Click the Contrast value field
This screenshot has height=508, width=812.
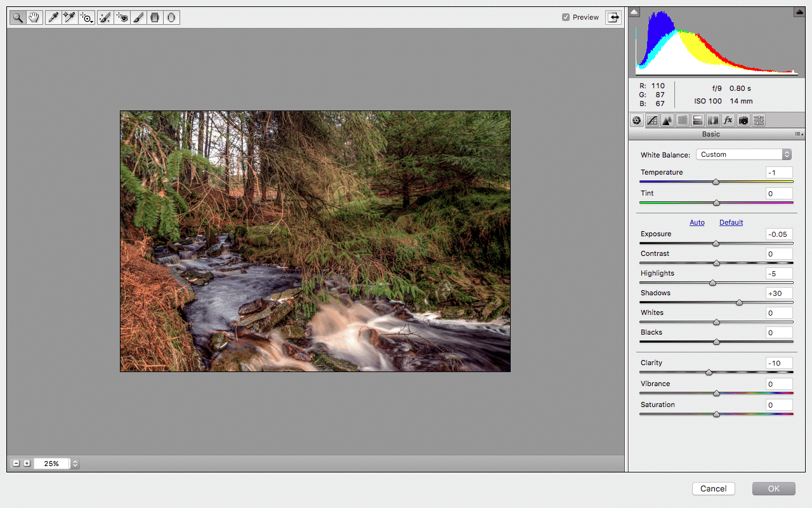pyautogui.click(x=779, y=254)
